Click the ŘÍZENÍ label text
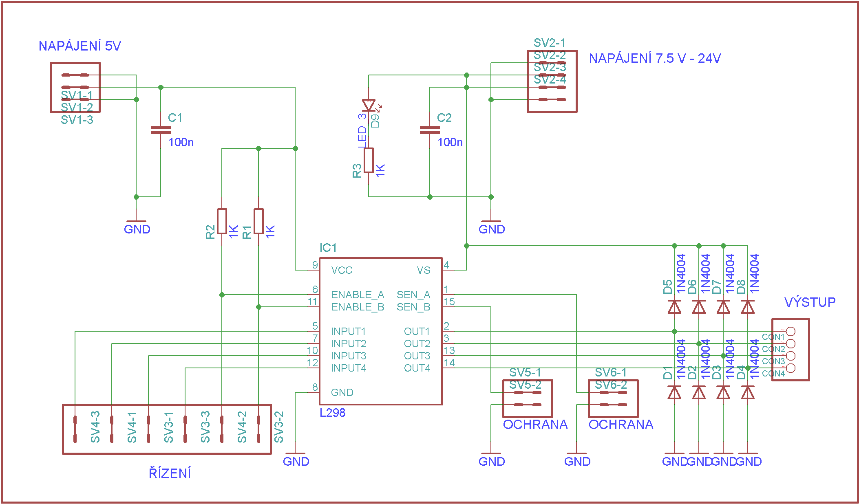This screenshot has height=504, width=859. 170,473
